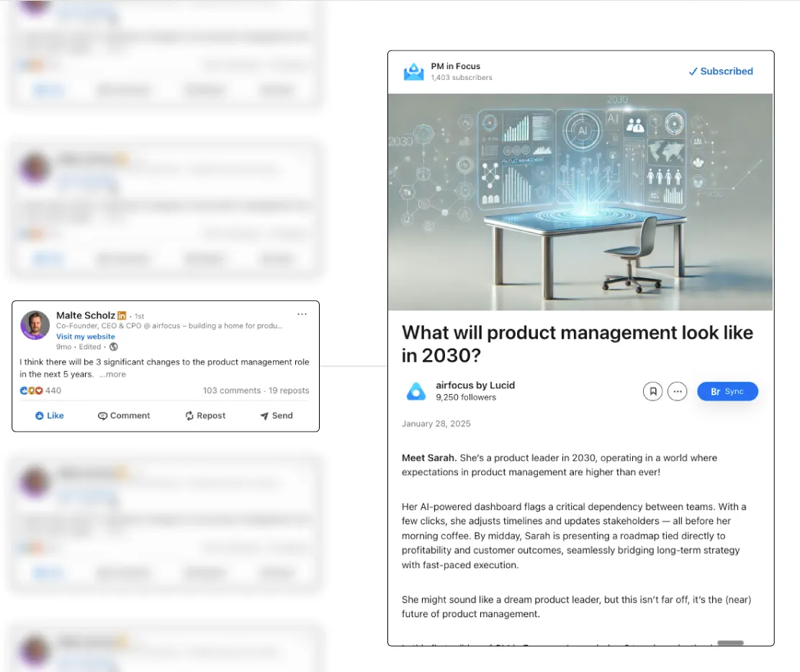The height and width of the screenshot is (672, 800).
Task: Click the 9,250 followers text
Action: [x=466, y=398]
